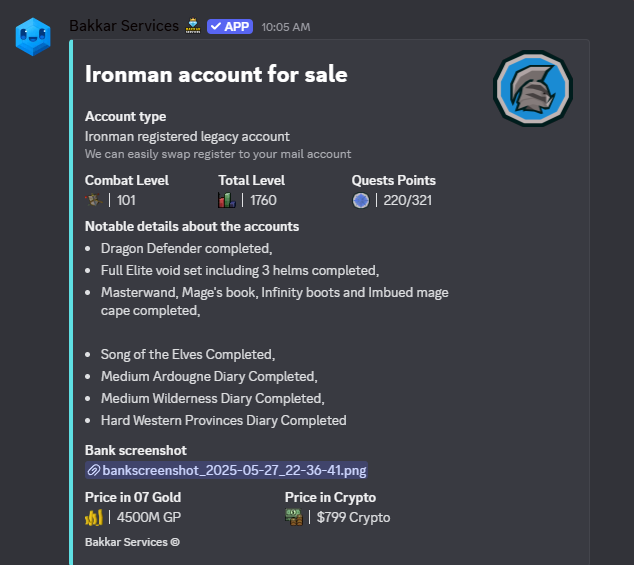Click the combat level swords icon
This screenshot has height=565, width=634.
tap(94, 200)
